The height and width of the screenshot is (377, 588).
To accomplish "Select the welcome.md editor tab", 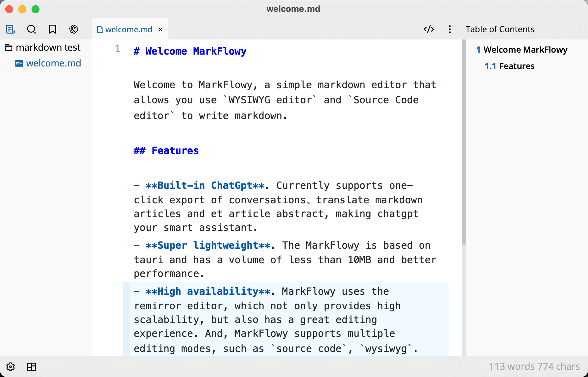I will tap(125, 30).
